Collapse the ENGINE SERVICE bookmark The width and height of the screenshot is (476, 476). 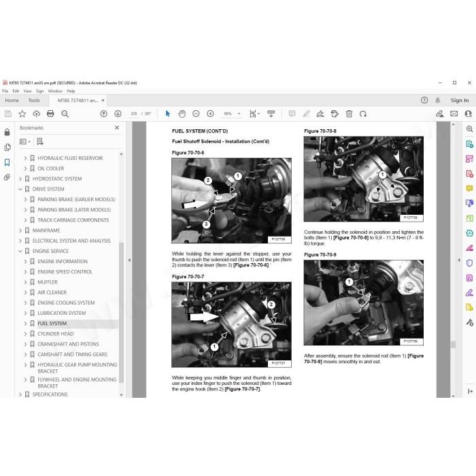[20, 251]
